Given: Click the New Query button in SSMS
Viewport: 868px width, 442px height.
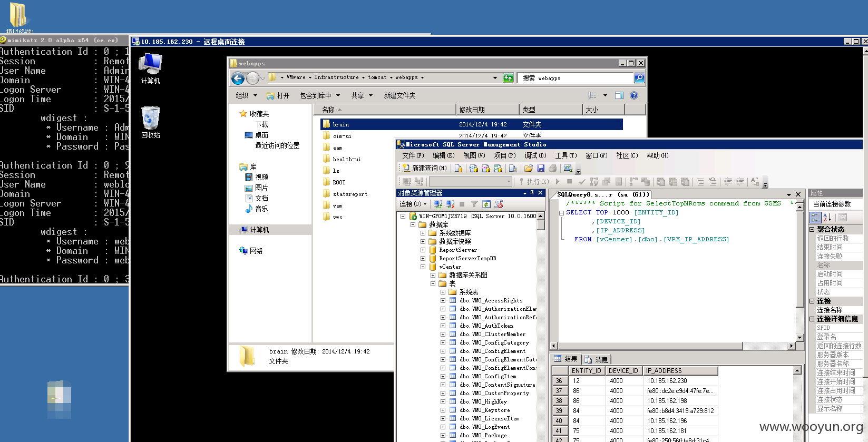Looking at the screenshot, I should 424,168.
